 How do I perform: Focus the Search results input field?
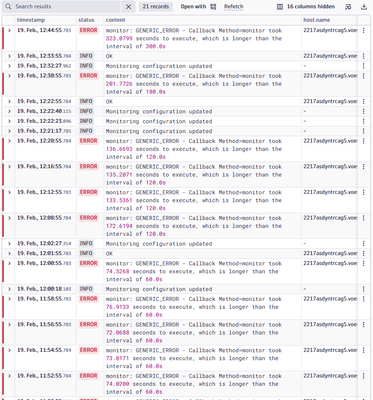[x=67, y=7]
